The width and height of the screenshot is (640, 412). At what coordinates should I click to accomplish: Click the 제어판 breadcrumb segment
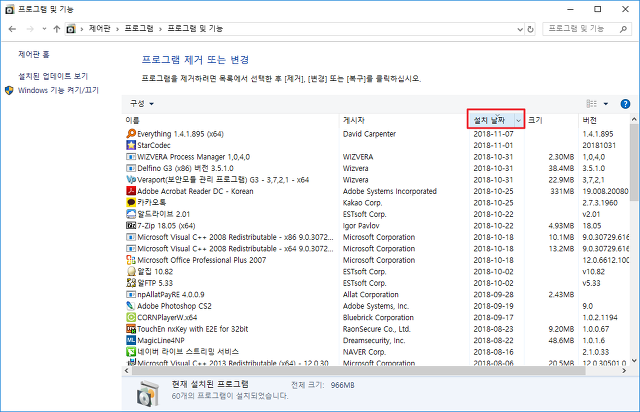[100, 29]
